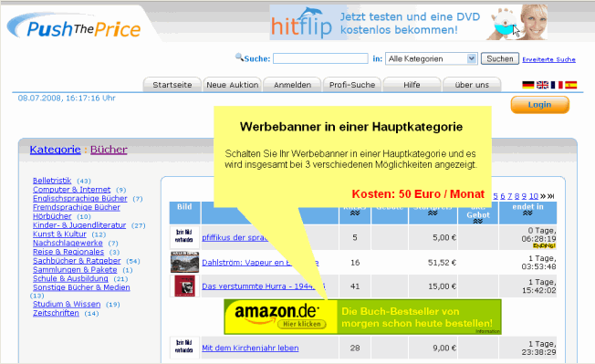
Task: Focus the Suche text field
Action: point(320,58)
